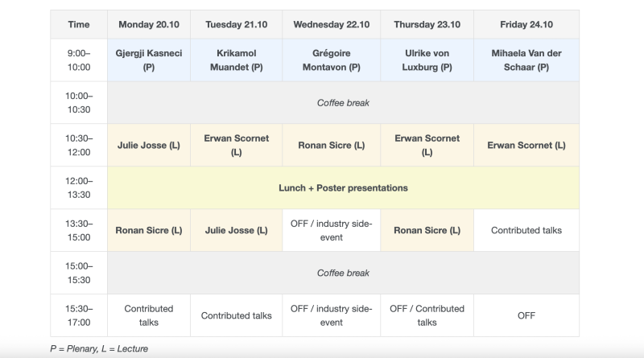Select Krikamol Muandet plenary on Tuesday
The width and height of the screenshot is (644, 358).
236,60
